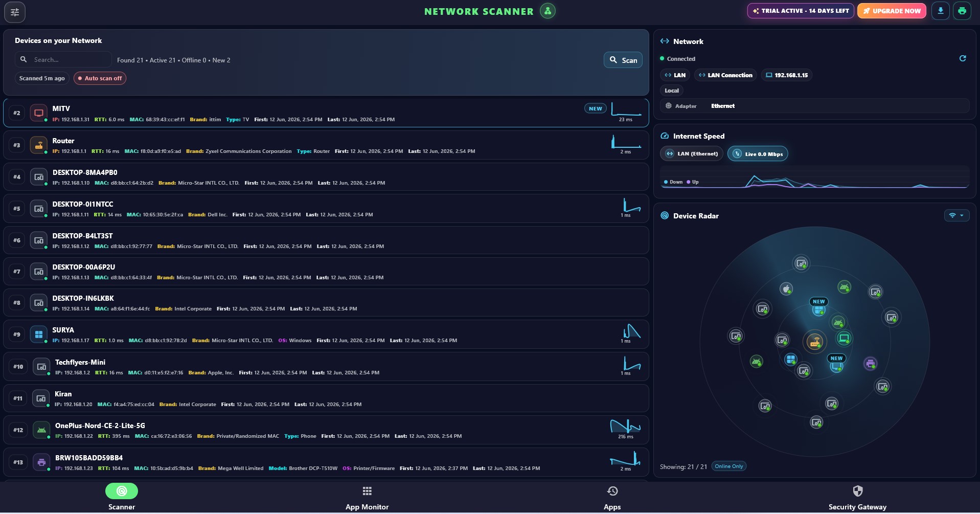This screenshot has width=980, height=514.
Task: Click the OnePlus-Nord Android device icon
Action: (x=41, y=430)
